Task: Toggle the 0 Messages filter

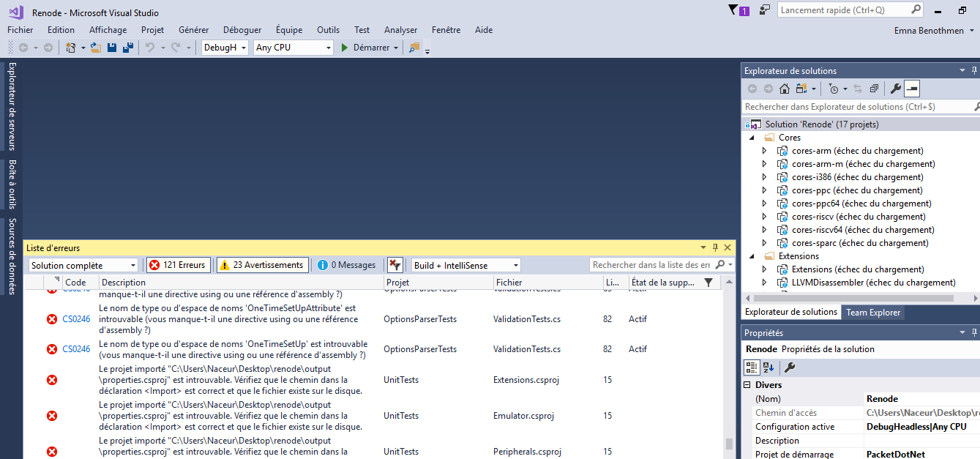Action: click(346, 265)
